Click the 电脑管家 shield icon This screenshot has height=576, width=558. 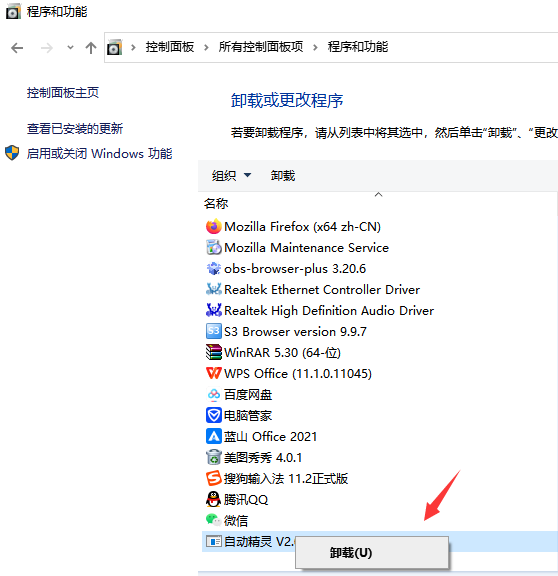click(213, 415)
